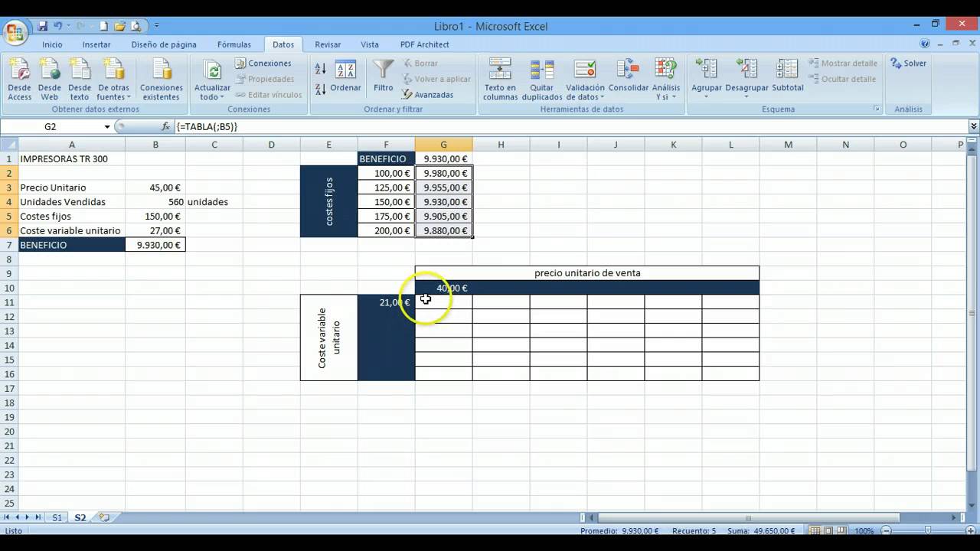Open Agrupar dropdown
The width and height of the screenshot is (980, 551).
click(x=707, y=92)
